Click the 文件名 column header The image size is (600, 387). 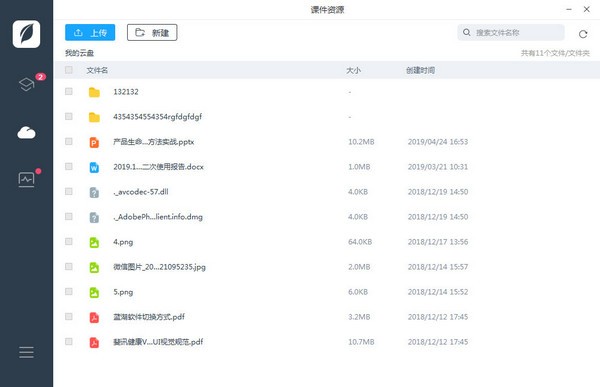[97, 70]
